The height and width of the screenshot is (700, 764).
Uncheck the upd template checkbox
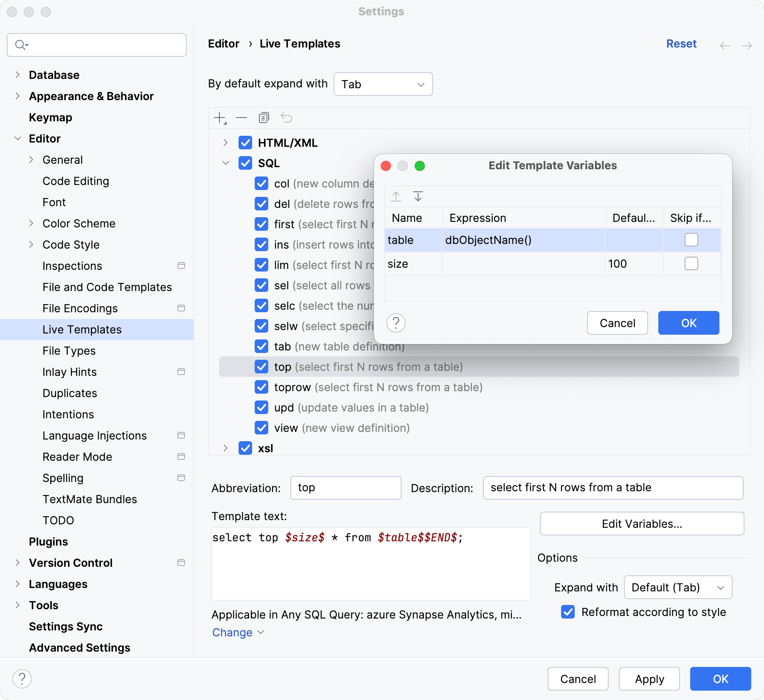pyautogui.click(x=261, y=407)
